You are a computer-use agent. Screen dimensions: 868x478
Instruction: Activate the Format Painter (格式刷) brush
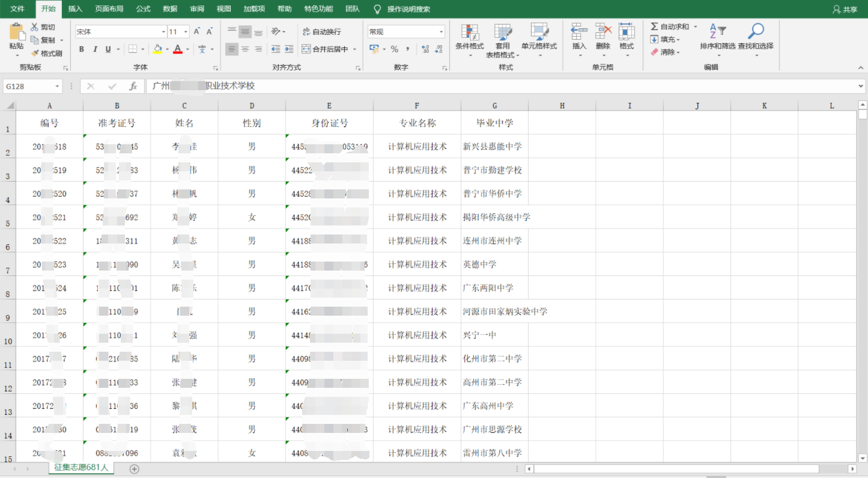35,54
